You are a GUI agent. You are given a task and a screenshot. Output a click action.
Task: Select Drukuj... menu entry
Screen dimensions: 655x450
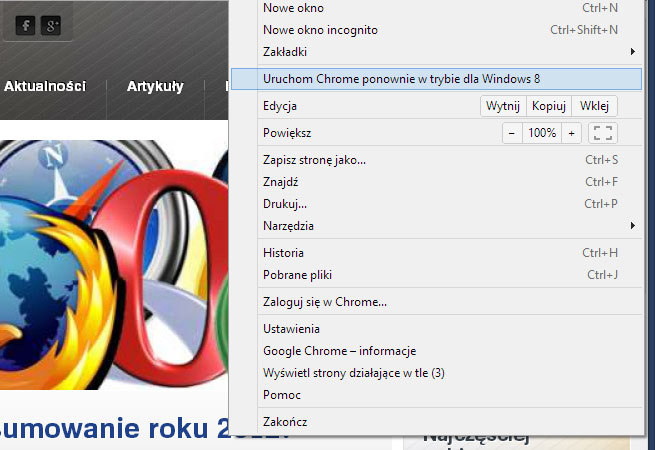(437, 204)
